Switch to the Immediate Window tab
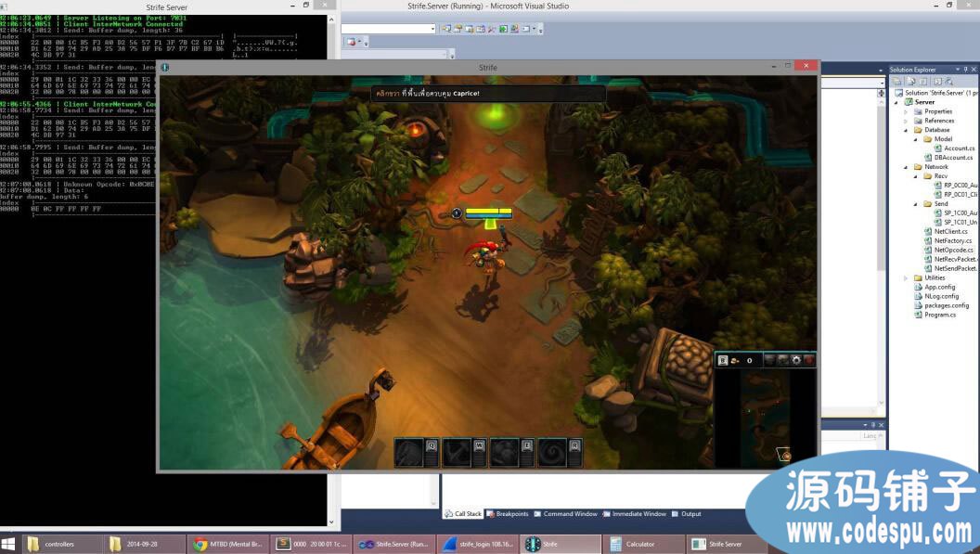980x554 pixels. pos(635,514)
